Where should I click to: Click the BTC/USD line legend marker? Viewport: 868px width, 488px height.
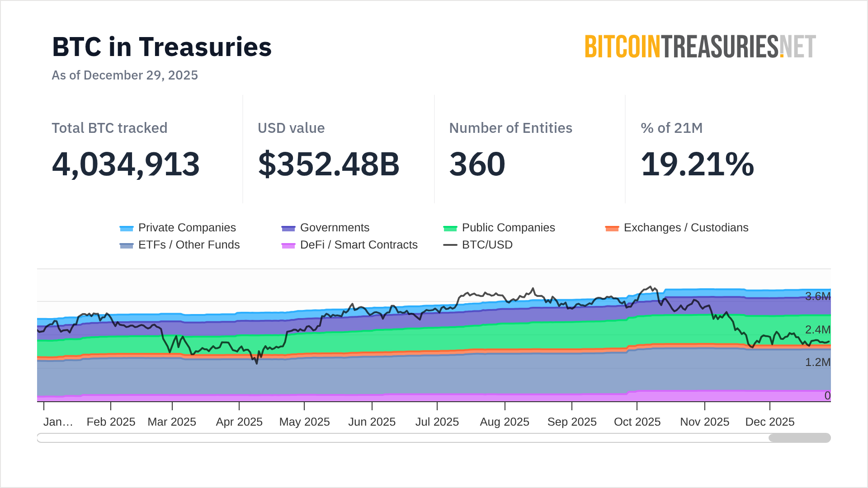point(450,245)
